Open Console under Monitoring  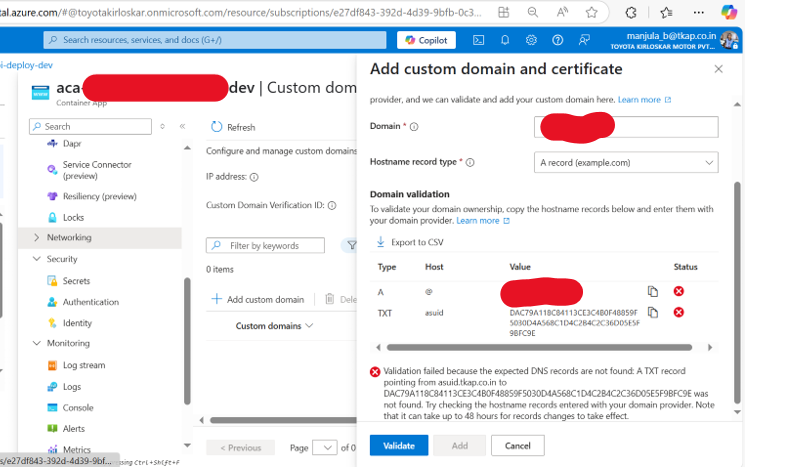pyautogui.click(x=77, y=407)
